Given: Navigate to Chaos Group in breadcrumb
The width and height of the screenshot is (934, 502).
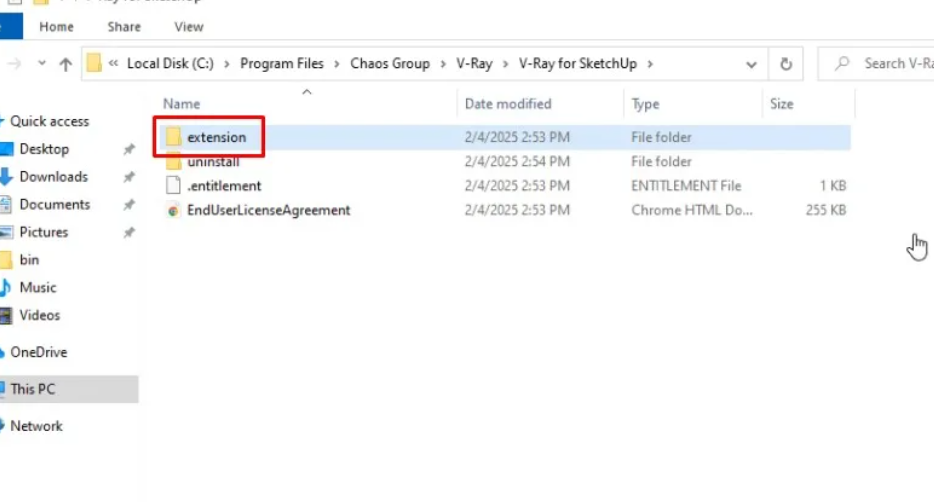Looking at the screenshot, I should point(389,64).
